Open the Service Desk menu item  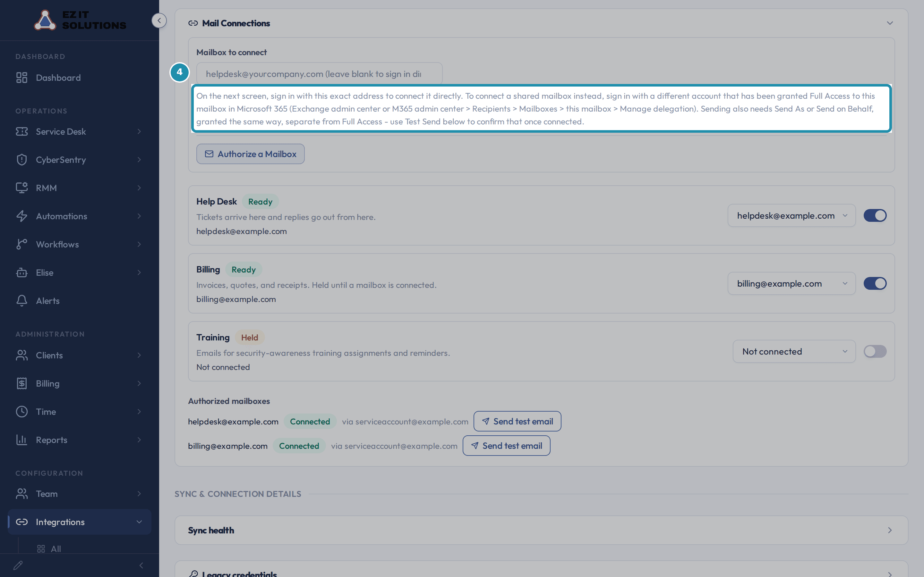click(80, 131)
